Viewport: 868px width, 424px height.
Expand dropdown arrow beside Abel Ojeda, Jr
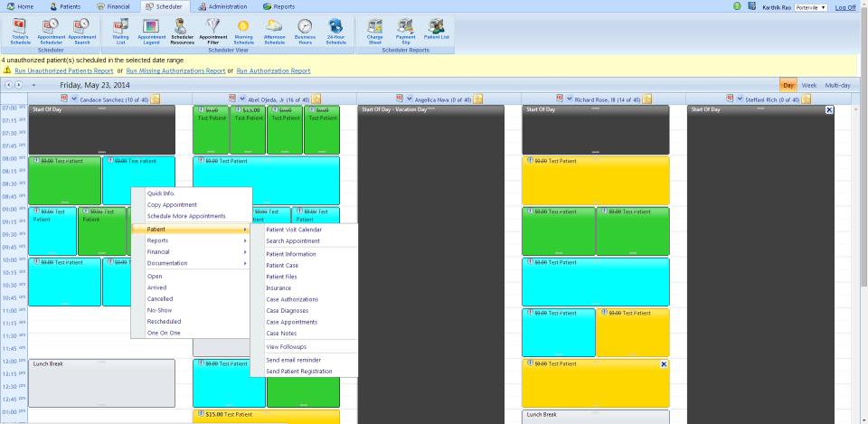coord(242,99)
